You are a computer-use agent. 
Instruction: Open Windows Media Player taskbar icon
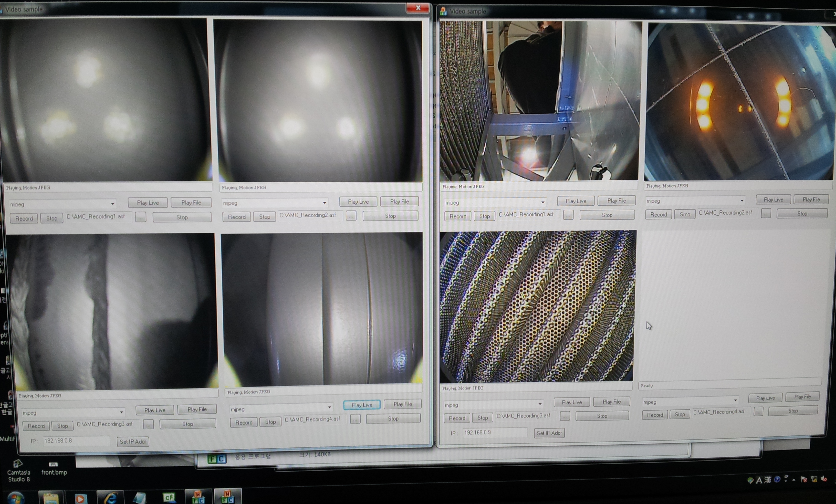[80, 499]
